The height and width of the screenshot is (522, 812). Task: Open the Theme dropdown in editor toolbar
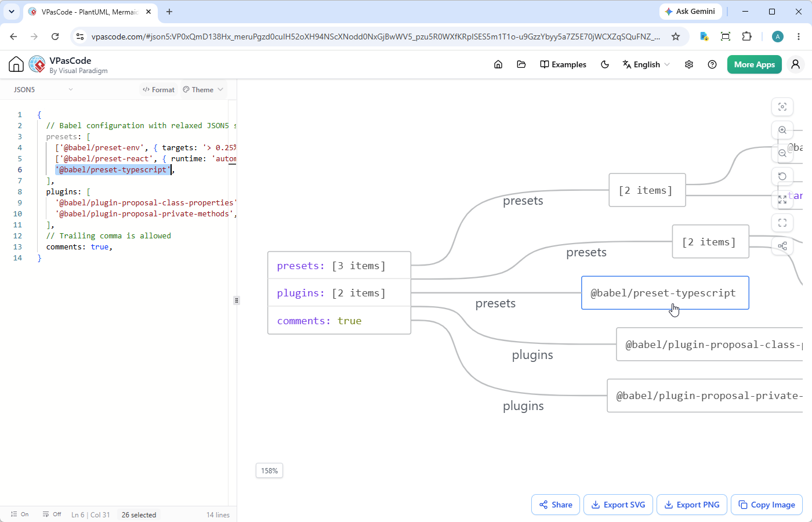203,89
